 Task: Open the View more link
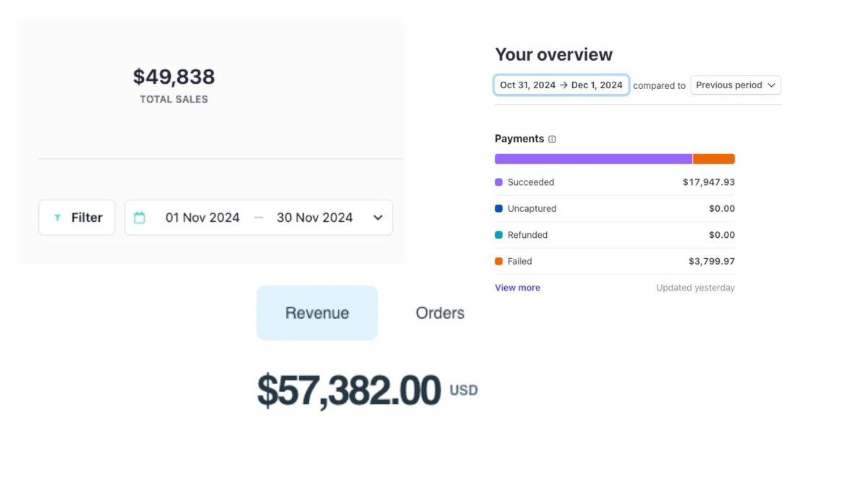[x=517, y=288]
